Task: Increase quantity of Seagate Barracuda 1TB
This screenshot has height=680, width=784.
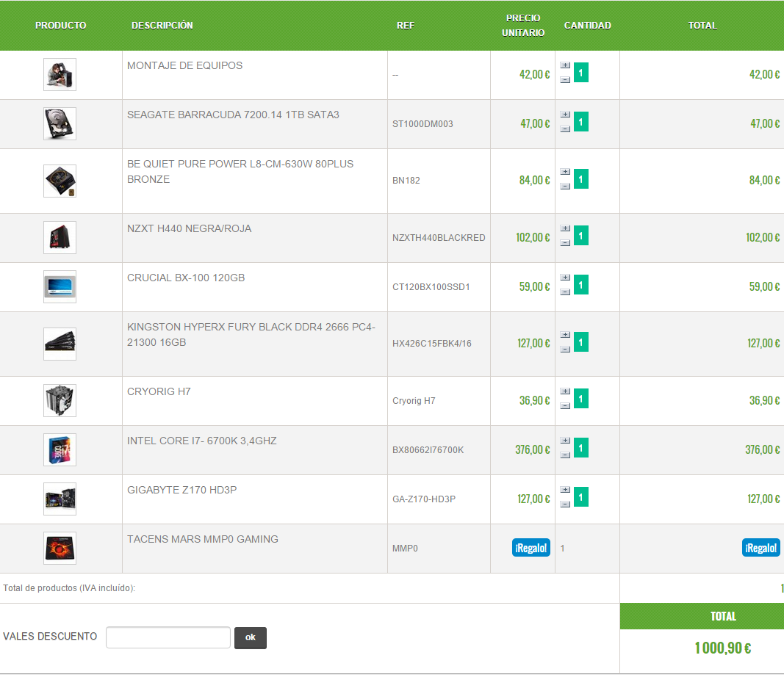Action: coord(565,115)
